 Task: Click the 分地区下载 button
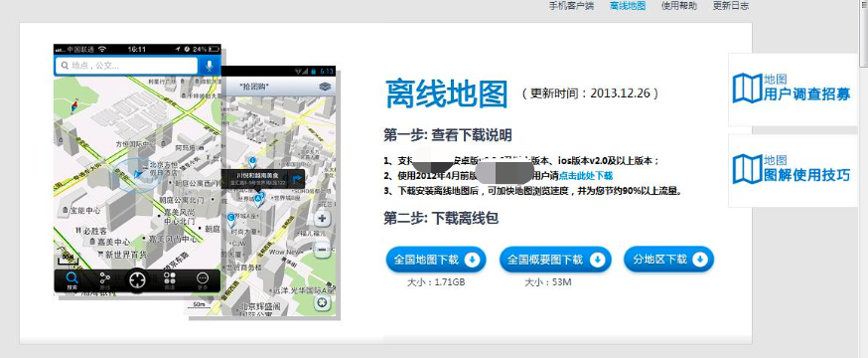668,260
